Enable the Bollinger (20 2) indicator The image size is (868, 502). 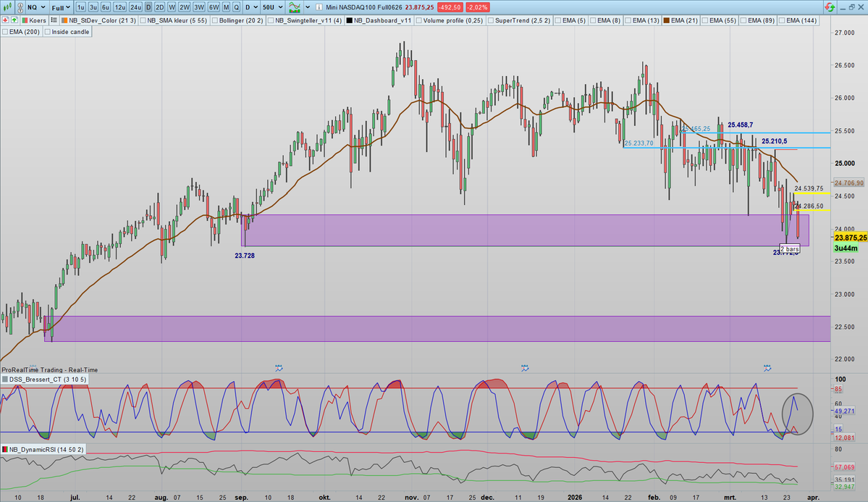(216, 20)
